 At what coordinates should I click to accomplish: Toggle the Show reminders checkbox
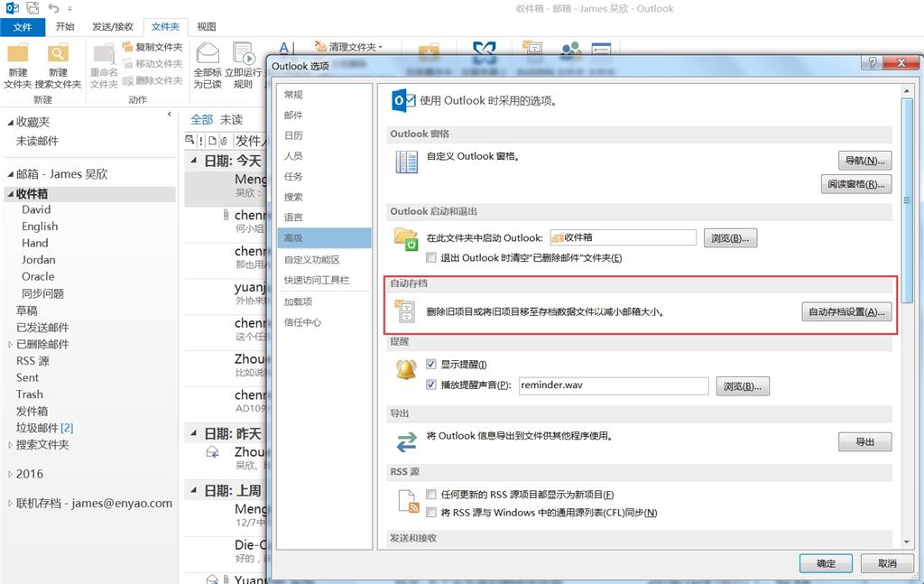[431, 364]
